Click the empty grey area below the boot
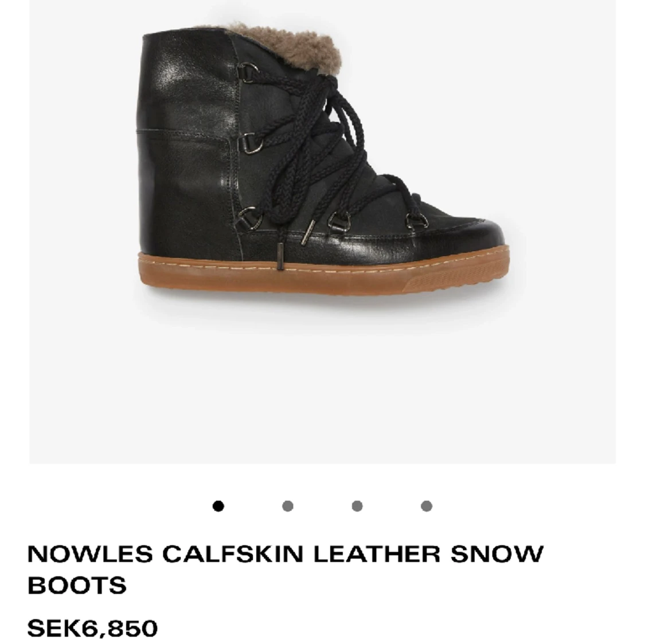Viewport: 645px width, 644px height. [x=322, y=378]
